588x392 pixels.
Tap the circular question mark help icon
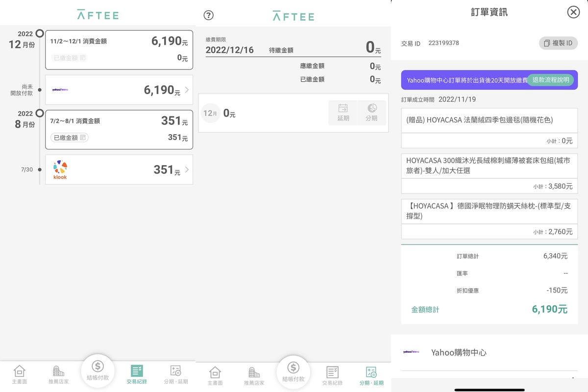click(208, 15)
